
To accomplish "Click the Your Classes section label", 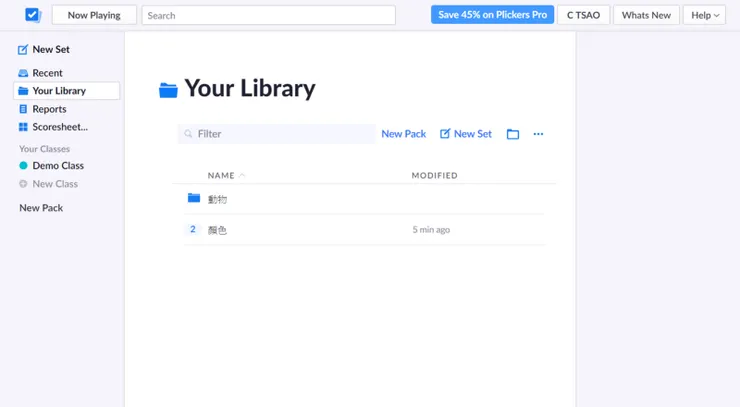I will pyautogui.click(x=44, y=149).
